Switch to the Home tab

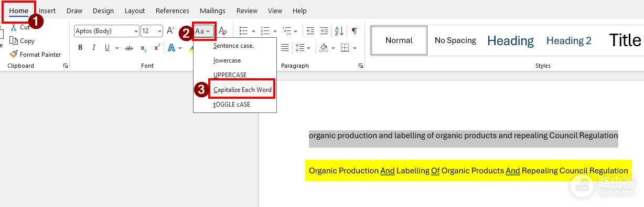[19, 11]
